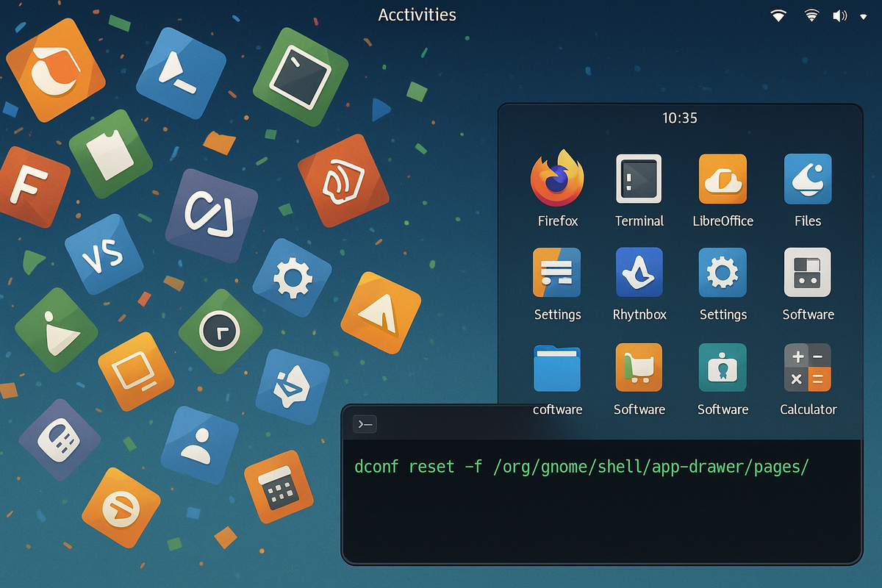Click the Calculator label text
Screen dimensions: 882x588
coord(808,409)
